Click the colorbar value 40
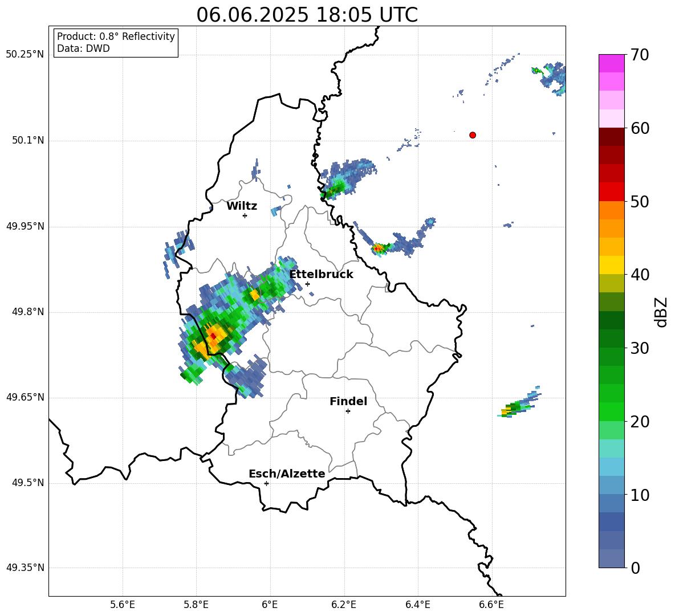The image size is (675, 616). pyautogui.click(x=640, y=275)
